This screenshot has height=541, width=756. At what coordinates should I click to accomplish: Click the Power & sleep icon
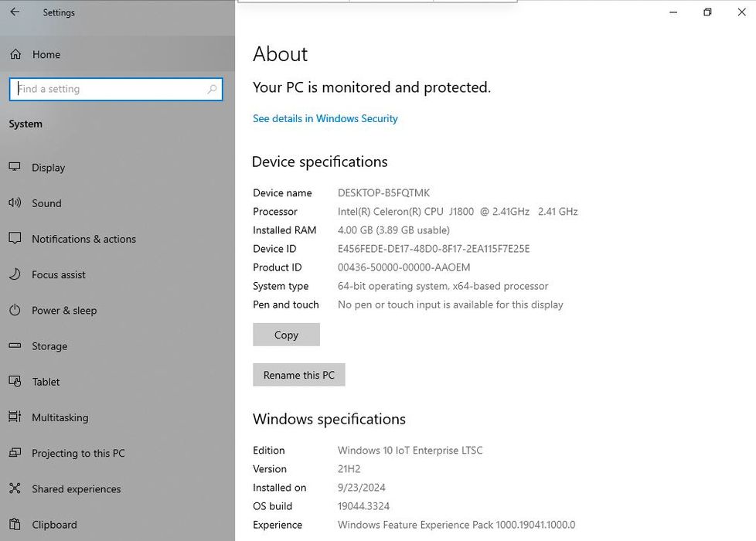click(15, 310)
